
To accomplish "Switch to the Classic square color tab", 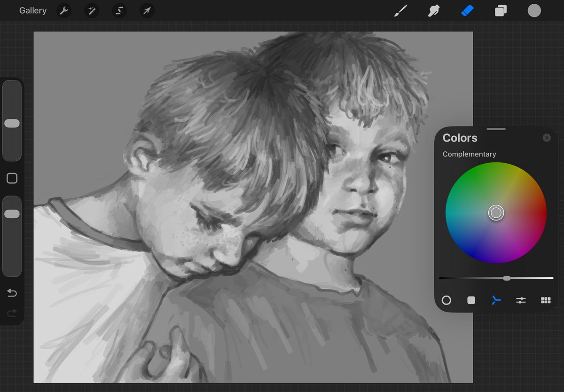I will click(x=471, y=300).
